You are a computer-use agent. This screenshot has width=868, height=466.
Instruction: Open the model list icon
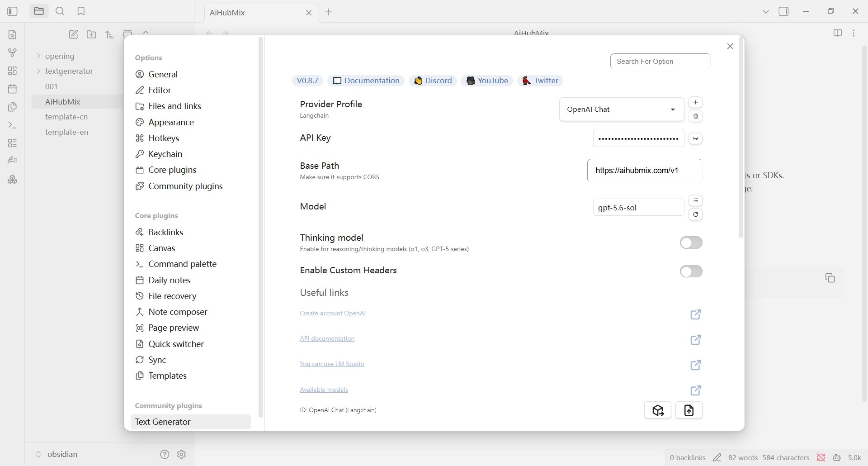(696, 200)
